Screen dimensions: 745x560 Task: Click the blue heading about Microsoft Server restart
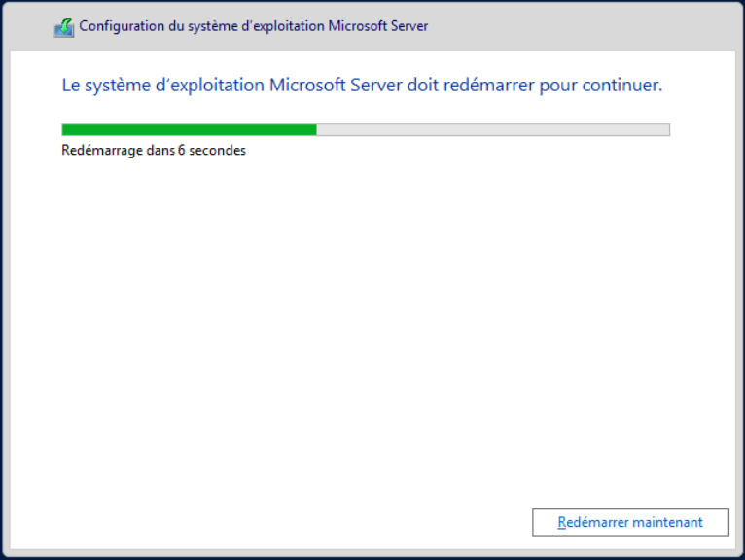click(361, 86)
